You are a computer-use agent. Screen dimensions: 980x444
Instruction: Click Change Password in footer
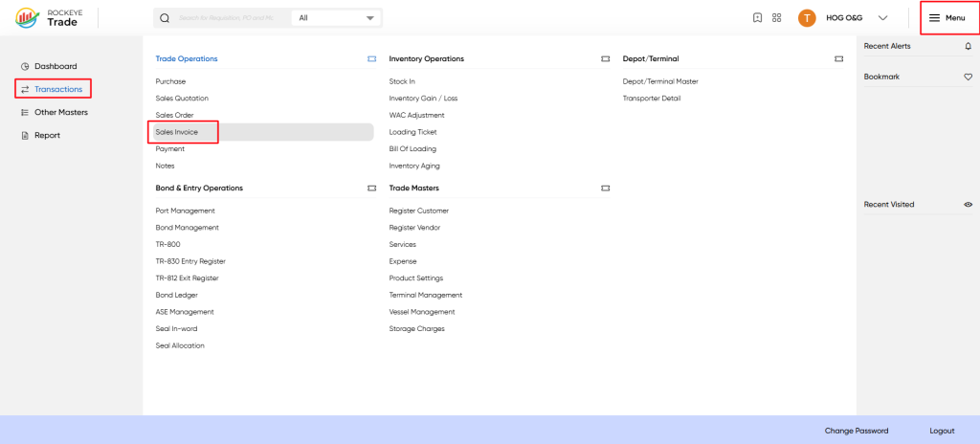coord(857,432)
